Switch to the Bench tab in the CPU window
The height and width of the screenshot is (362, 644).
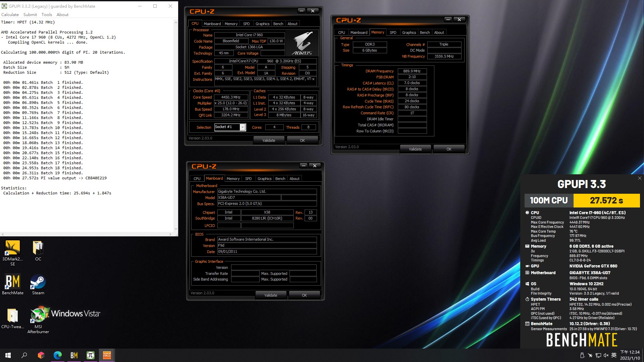click(278, 24)
